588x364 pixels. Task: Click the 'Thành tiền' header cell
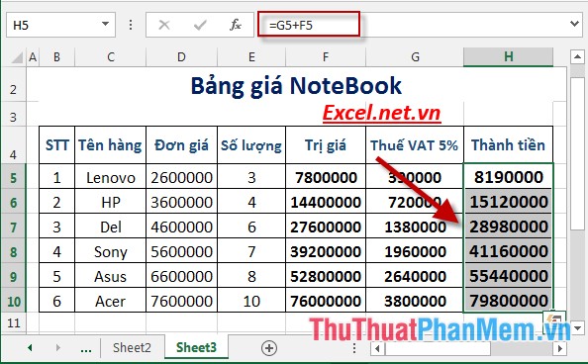click(509, 145)
